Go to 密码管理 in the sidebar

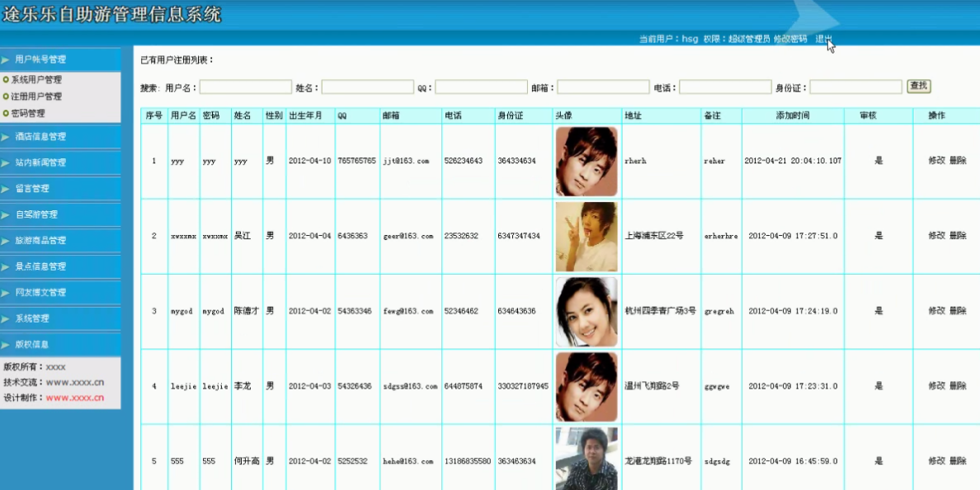point(28,113)
